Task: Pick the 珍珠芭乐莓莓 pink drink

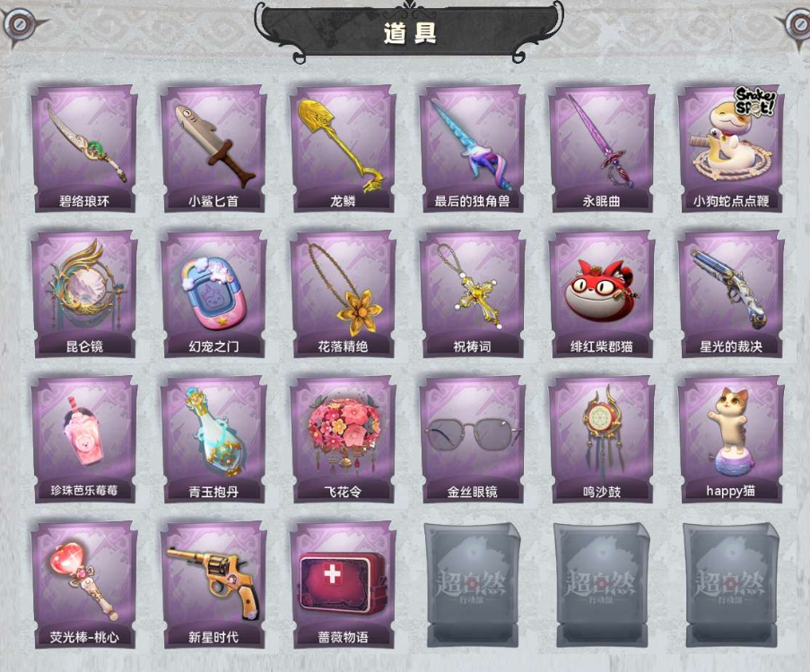Action: click(84, 439)
